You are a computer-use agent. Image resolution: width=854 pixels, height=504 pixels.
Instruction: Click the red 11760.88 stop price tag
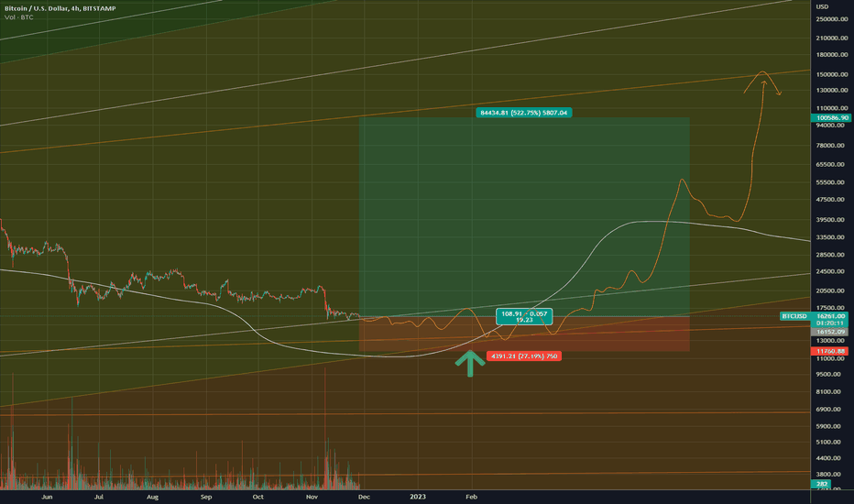(x=830, y=352)
